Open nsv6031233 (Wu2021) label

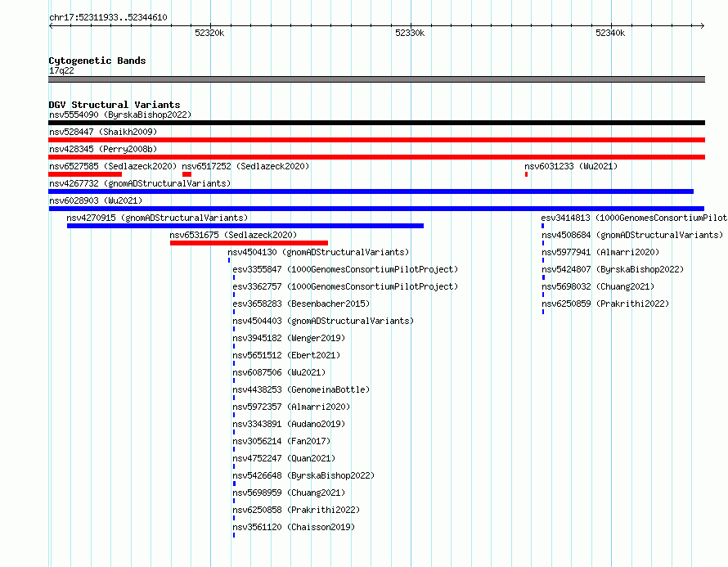point(571,166)
